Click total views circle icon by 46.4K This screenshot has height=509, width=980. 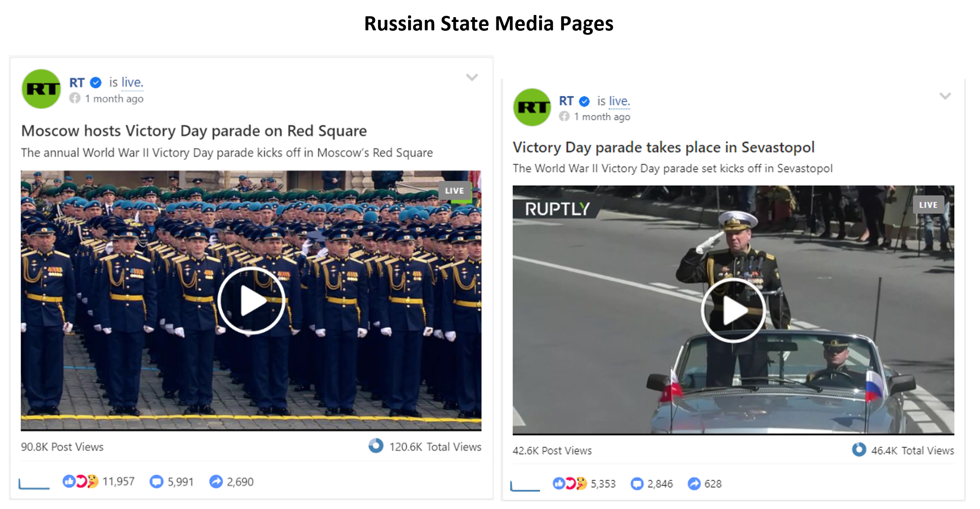[x=859, y=449]
